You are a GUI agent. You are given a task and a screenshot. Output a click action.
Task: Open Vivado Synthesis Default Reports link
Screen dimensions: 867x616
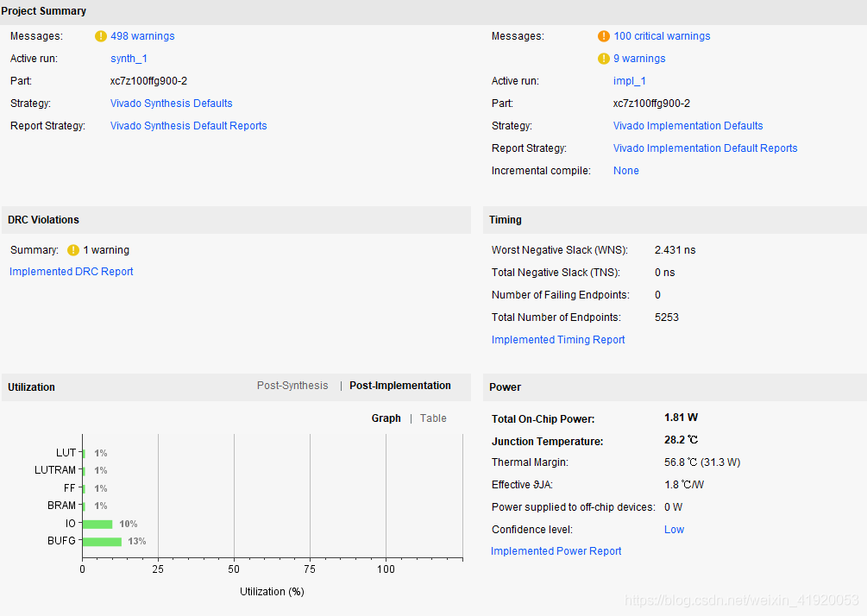pyautogui.click(x=188, y=126)
